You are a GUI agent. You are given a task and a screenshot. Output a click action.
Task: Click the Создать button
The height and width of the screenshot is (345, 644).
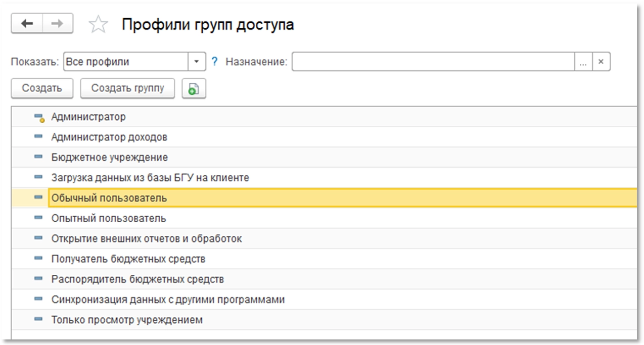click(x=42, y=88)
